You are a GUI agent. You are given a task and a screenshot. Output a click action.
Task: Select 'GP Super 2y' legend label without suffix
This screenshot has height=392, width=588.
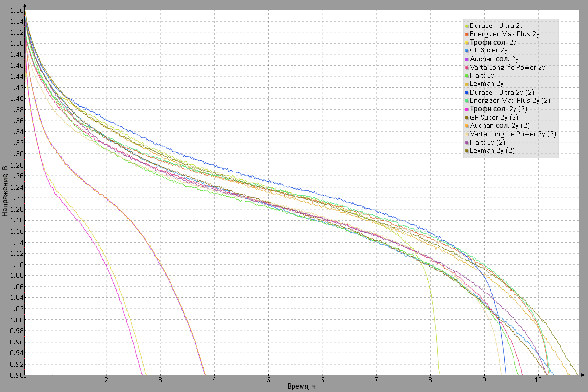[489, 50]
